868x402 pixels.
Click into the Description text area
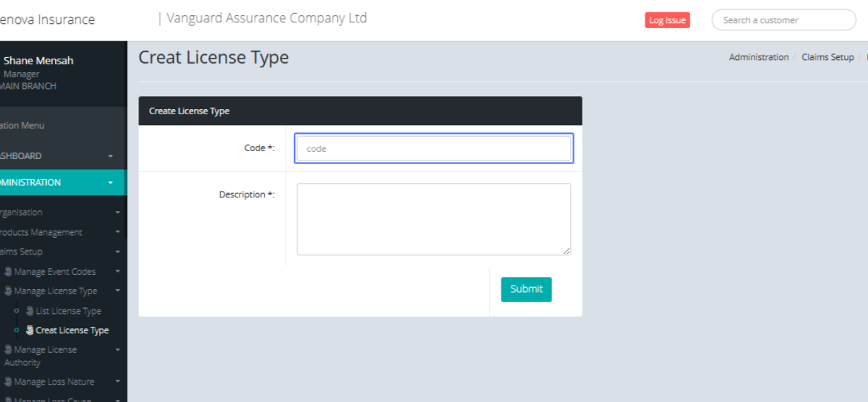click(434, 219)
